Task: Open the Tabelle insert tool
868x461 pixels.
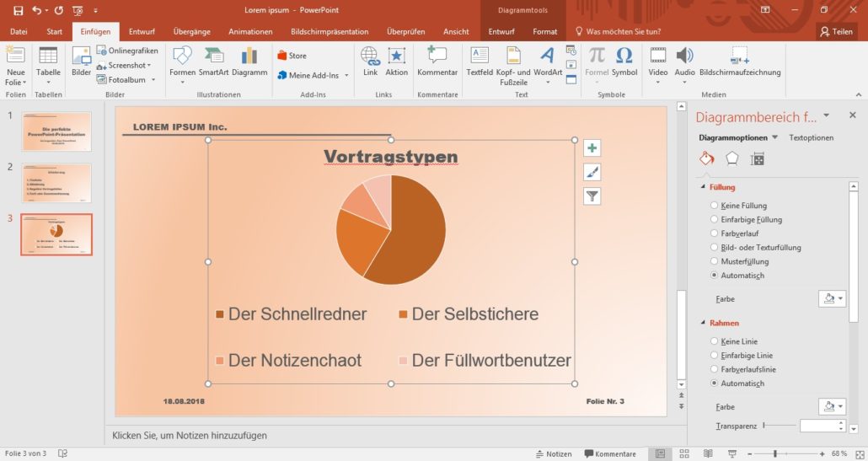Action: pyautogui.click(x=48, y=67)
